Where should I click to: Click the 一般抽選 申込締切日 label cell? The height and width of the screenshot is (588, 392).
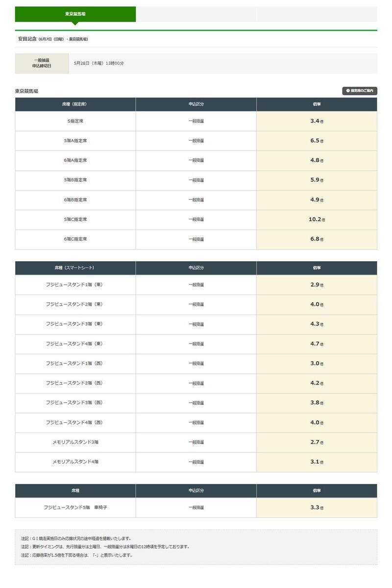[42, 63]
